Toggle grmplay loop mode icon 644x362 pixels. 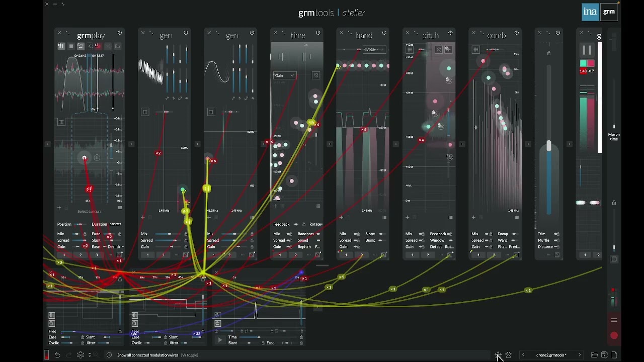[80, 46]
